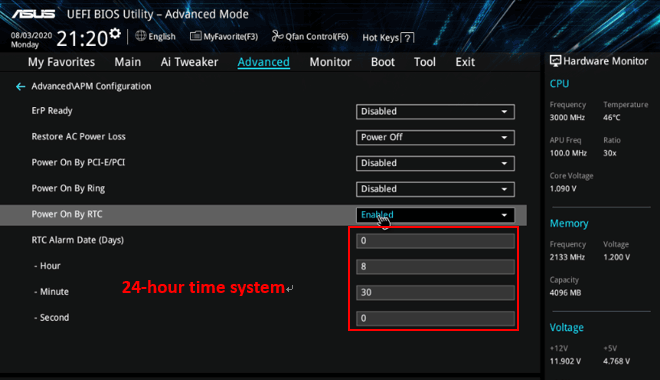
Task: Open Qfan Control(F6)
Action: pyautogui.click(x=310, y=37)
